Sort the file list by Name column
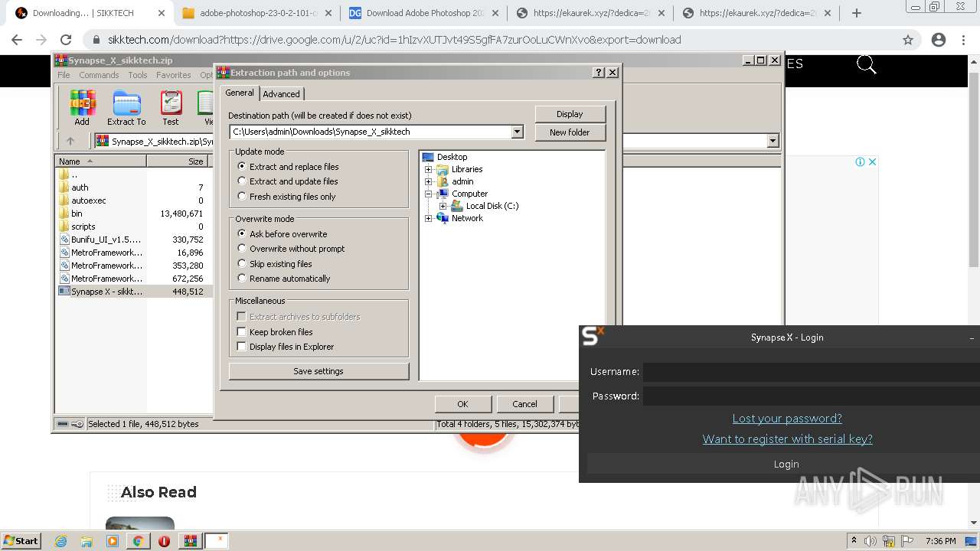Screen dimensions: 980x551 tap(101, 161)
